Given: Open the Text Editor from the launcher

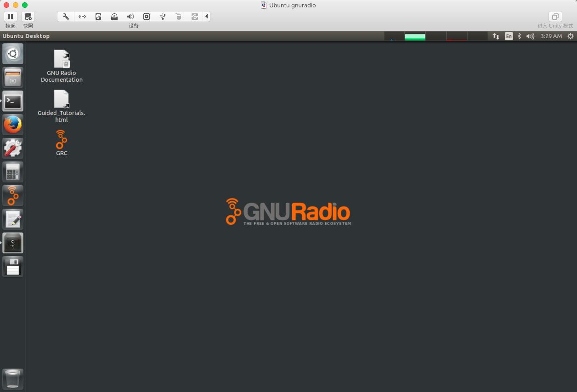Looking at the screenshot, I should (13, 219).
